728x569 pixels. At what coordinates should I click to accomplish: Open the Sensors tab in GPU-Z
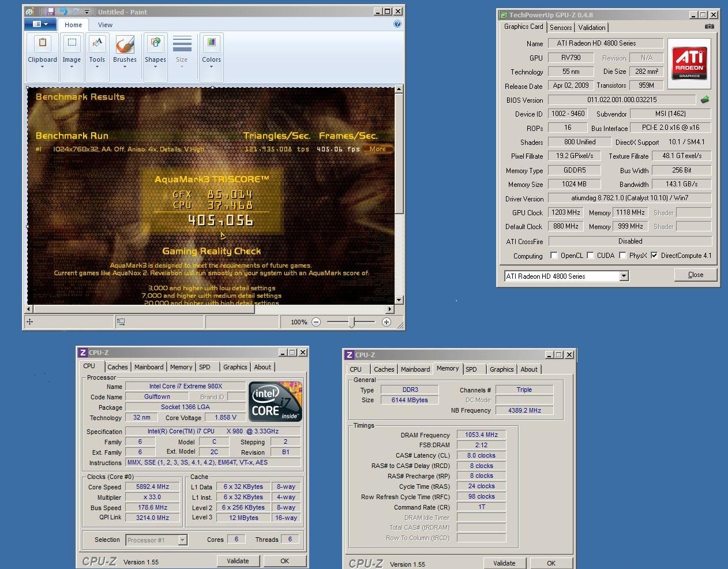pos(561,28)
